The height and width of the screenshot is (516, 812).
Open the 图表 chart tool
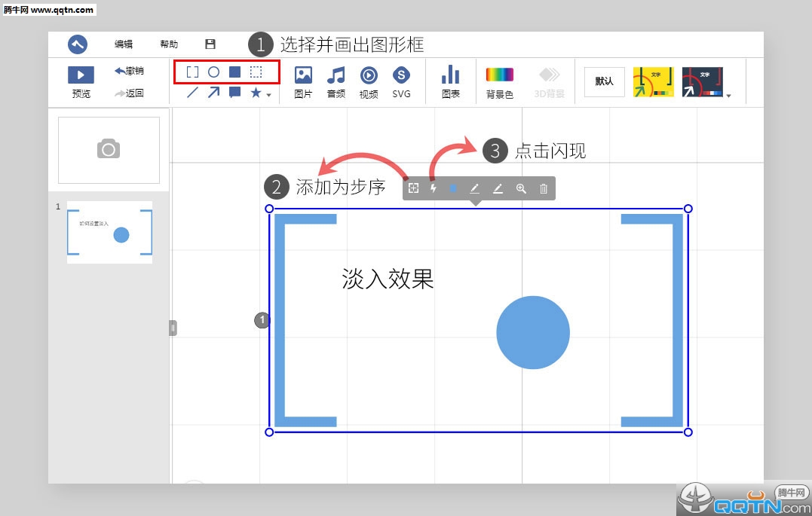[450, 81]
